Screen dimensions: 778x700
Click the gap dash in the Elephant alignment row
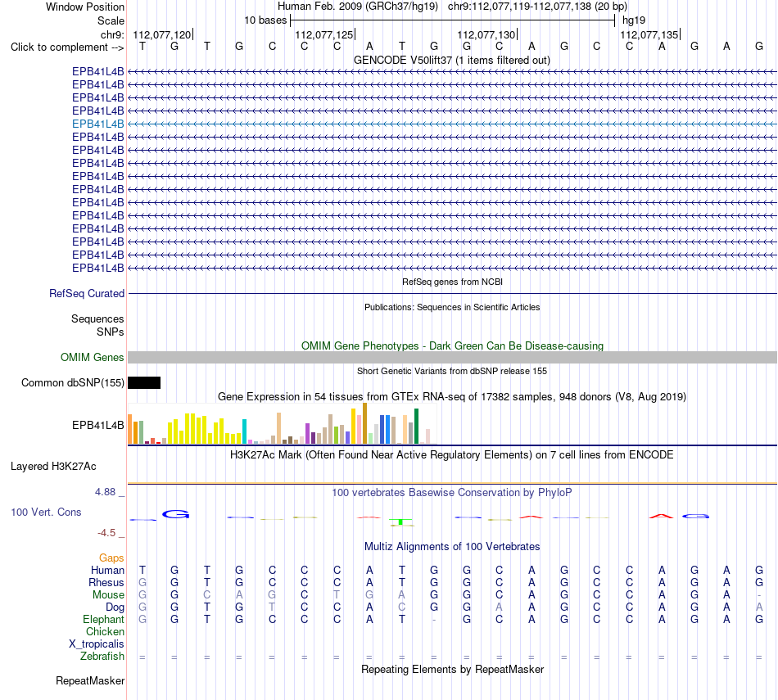(434, 620)
